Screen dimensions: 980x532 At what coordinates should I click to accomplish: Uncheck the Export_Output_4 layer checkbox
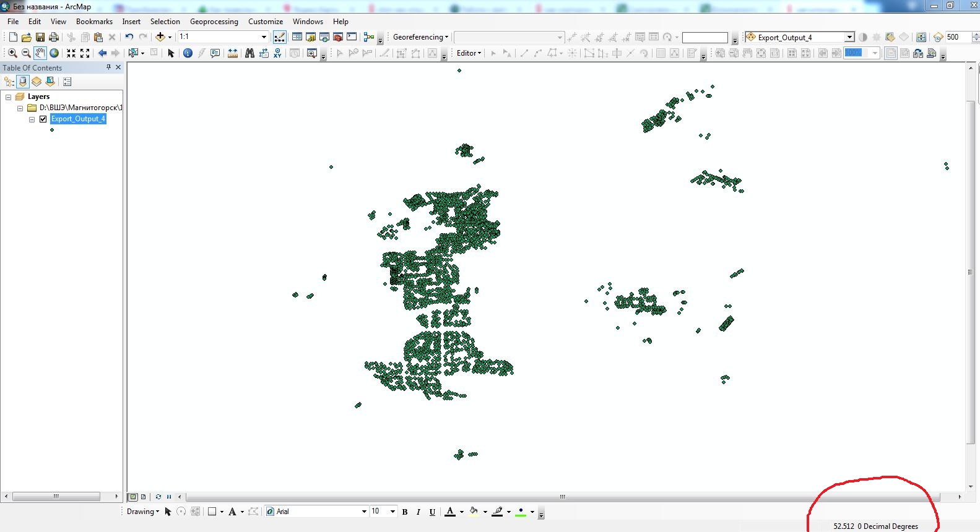click(43, 119)
